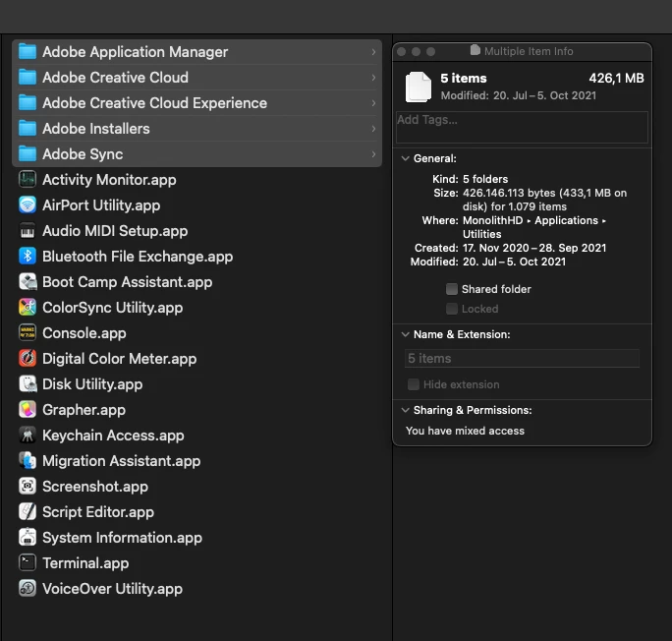Image resolution: width=672 pixels, height=641 pixels.
Task: Click the Multiple Item Info title icon
Action: coord(475,50)
